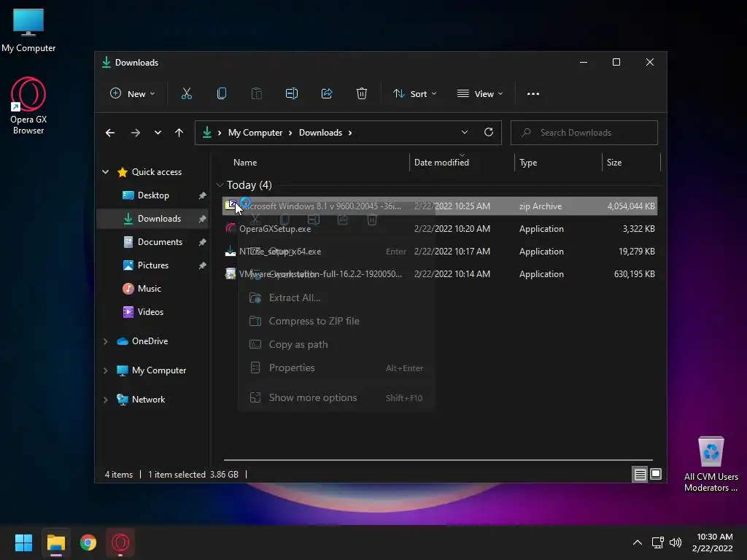Click the Share icon in toolbar
The width and height of the screenshot is (747, 560).
click(x=327, y=94)
